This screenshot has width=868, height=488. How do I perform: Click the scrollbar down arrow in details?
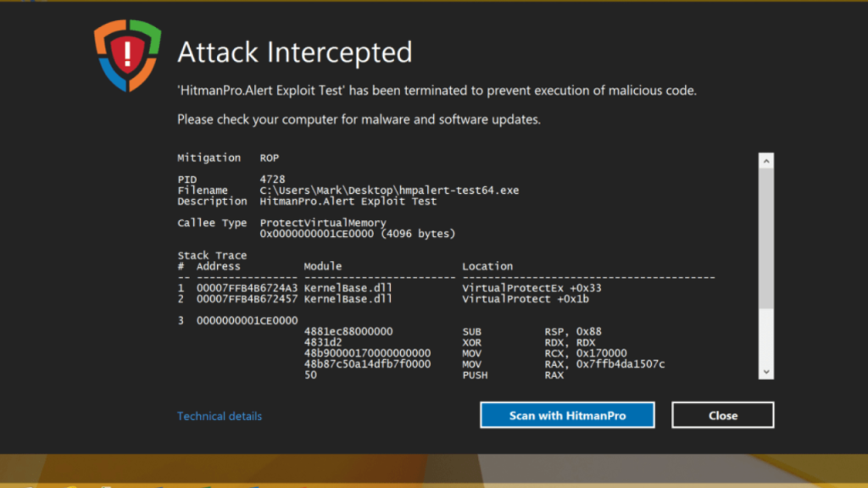[x=766, y=372]
